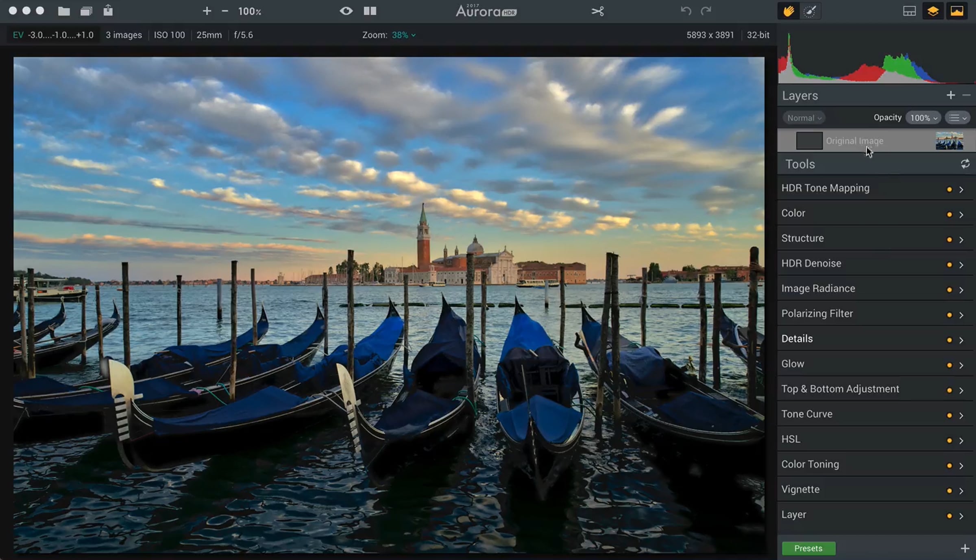
Task: Open the Normal blend mode dropdown
Action: [x=804, y=118]
